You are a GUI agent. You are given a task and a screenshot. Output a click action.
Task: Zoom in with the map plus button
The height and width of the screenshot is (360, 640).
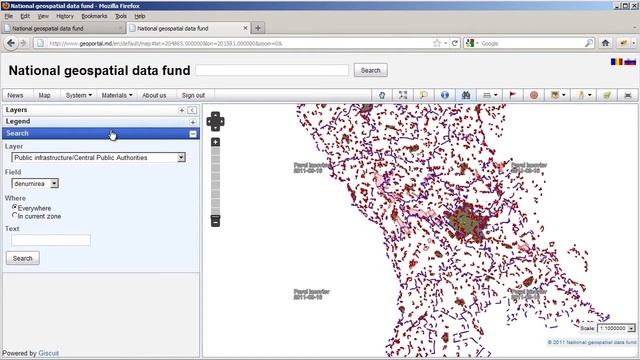tap(215, 142)
